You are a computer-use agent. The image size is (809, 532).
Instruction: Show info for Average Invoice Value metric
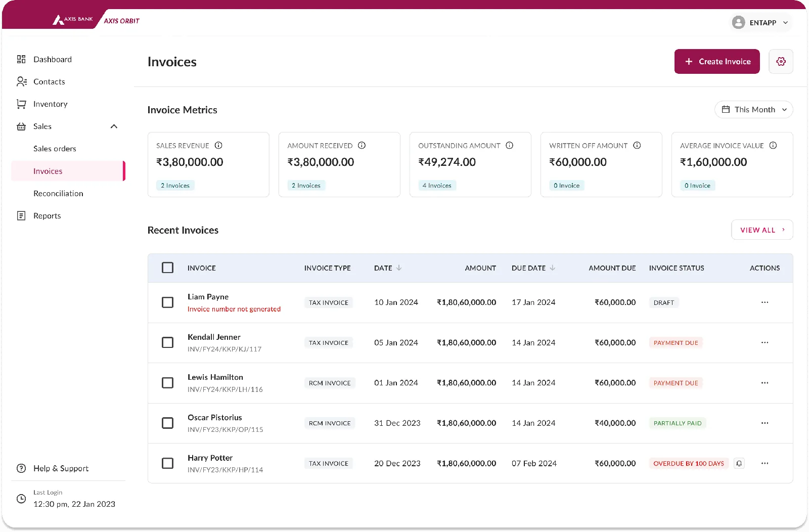tap(773, 145)
